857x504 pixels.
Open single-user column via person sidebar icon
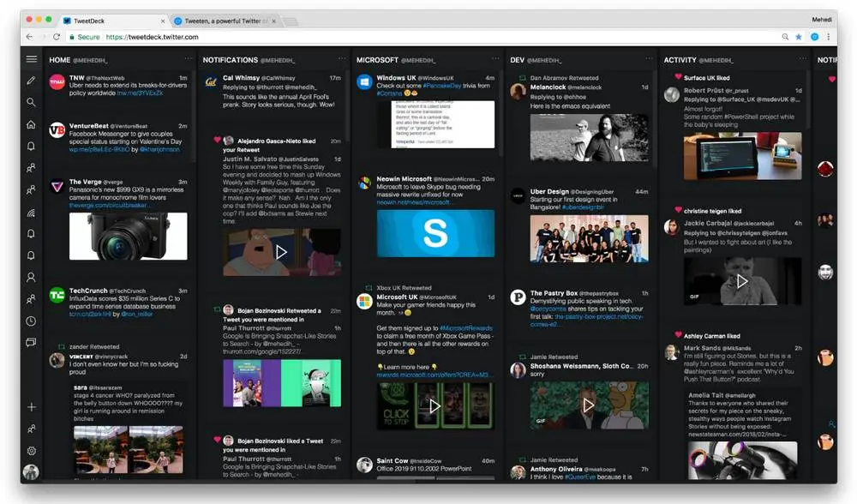click(31, 278)
